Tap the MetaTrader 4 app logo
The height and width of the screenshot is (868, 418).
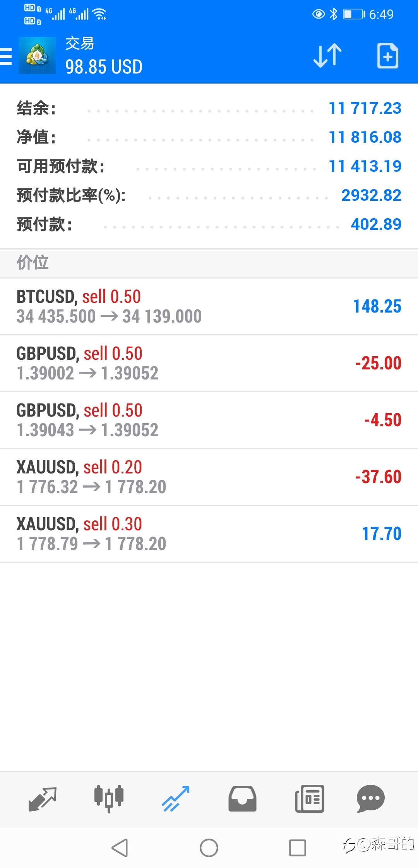[37, 56]
